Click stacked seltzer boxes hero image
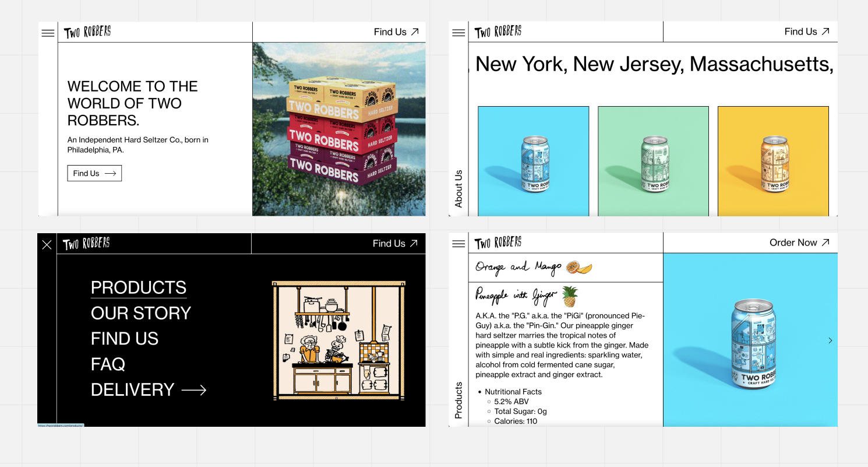The height and width of the screenshot is (467, 868). [x=343, y=132]
